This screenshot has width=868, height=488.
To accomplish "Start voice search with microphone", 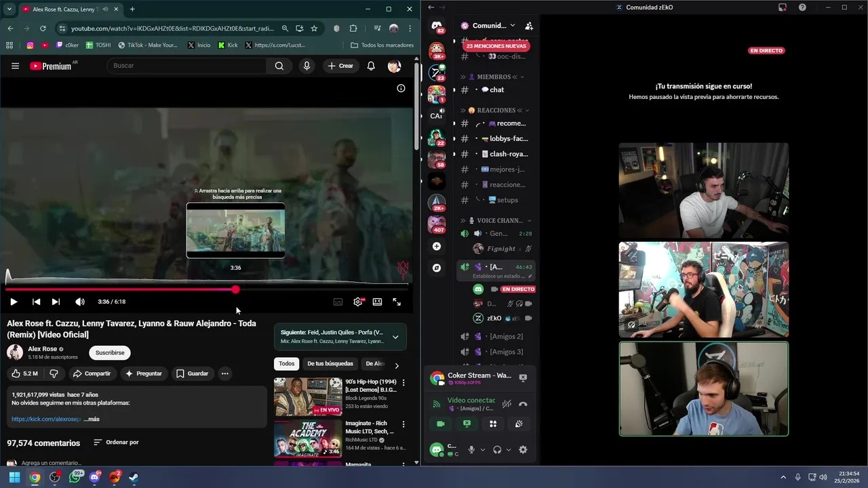I will click(x=307, y=66).
